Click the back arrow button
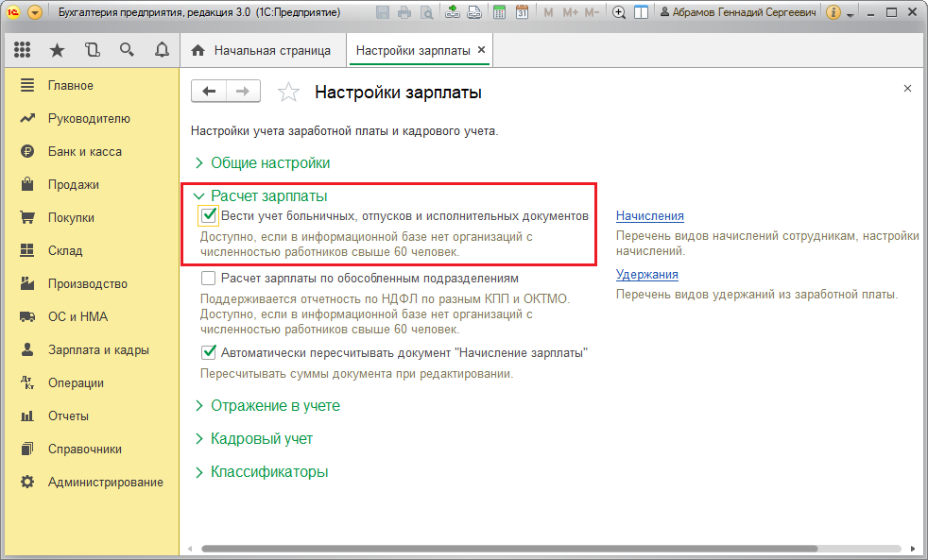The height and width of the screenshot is (560, 928). click(209, 91)
